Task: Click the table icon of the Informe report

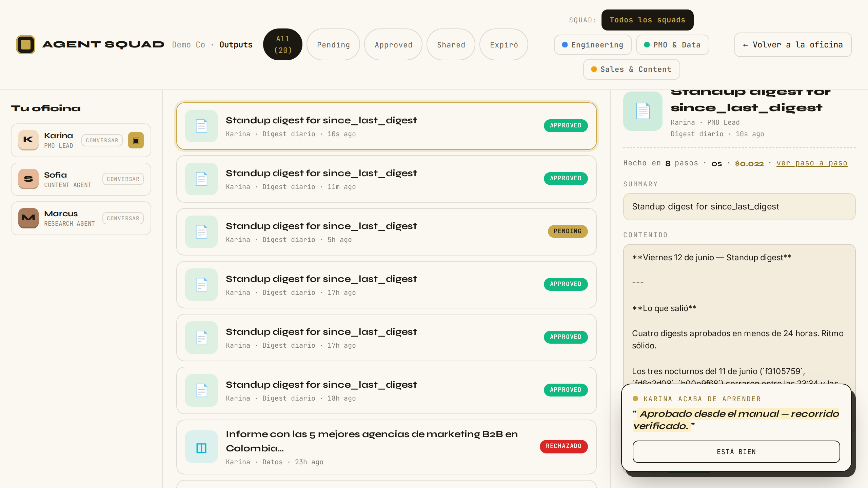Action: [201, 447]
